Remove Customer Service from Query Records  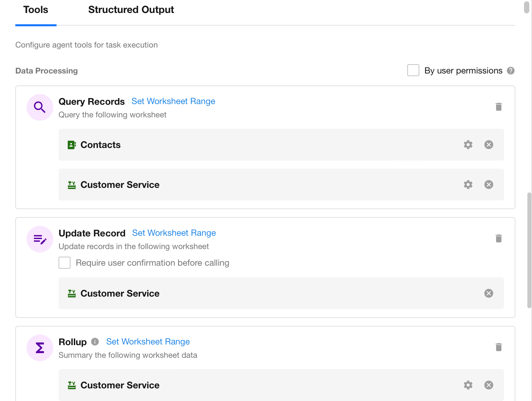(x=488, y=185)
